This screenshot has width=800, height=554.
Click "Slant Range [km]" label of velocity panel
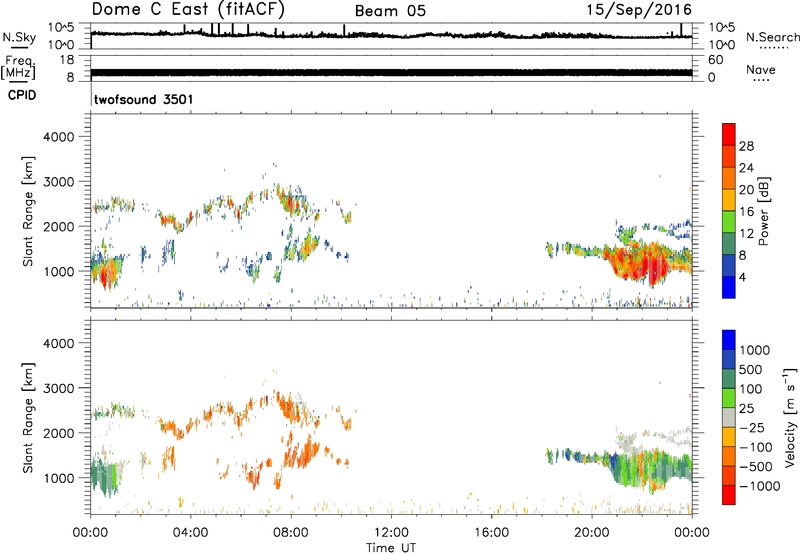point(28,418)
